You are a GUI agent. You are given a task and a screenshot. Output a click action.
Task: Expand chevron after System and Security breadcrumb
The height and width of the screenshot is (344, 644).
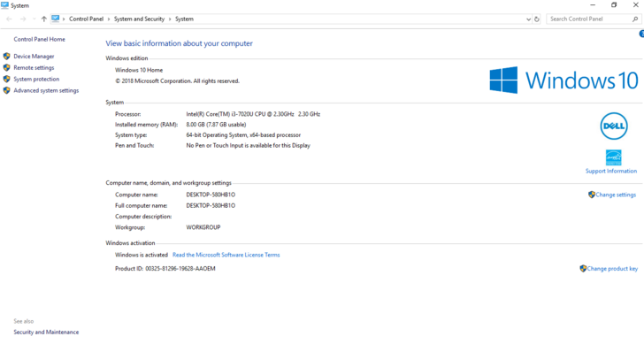coord(170,19)
